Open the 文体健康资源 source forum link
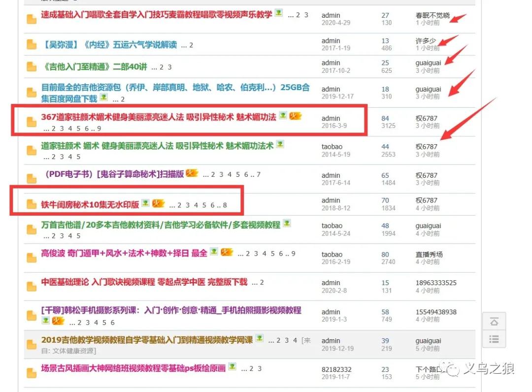The width and height of the screenshot is (532, 392). (73, 351)
